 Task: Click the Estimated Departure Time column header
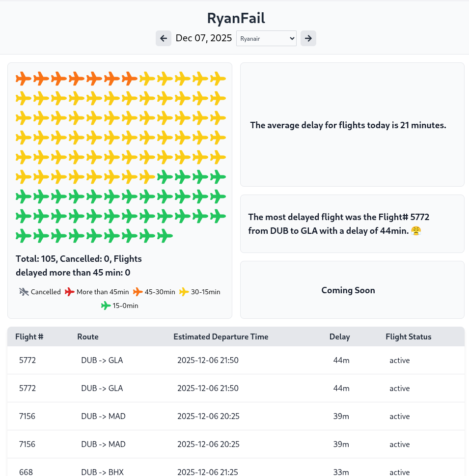click(x=221, y=336)
